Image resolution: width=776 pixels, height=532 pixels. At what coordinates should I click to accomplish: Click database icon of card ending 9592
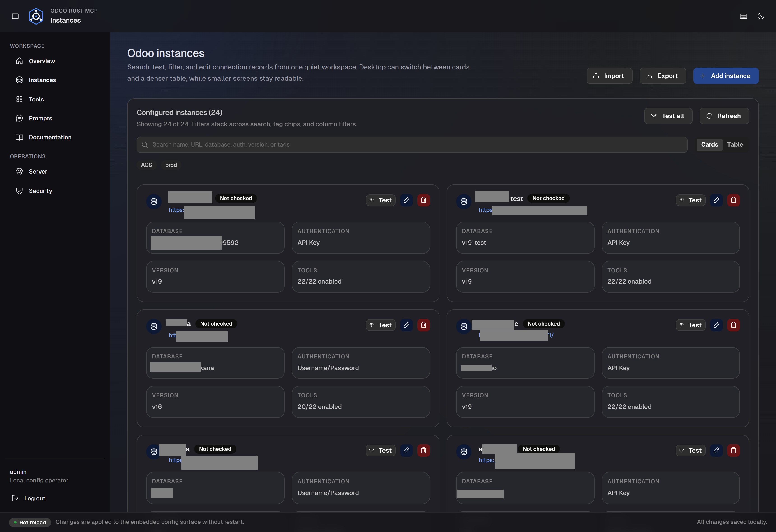click(154, 201)
